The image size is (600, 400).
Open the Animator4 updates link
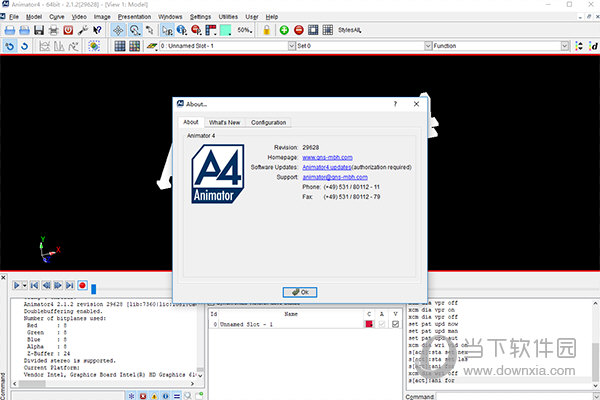coord(326,167)
